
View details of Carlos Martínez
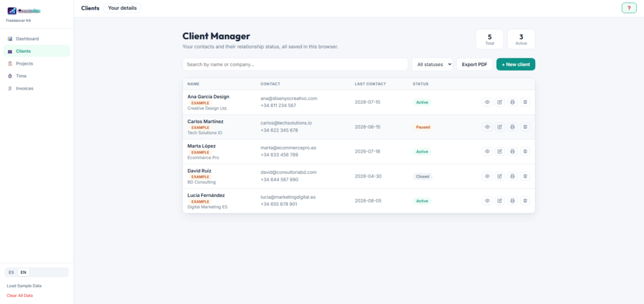(x=487, y=127)
